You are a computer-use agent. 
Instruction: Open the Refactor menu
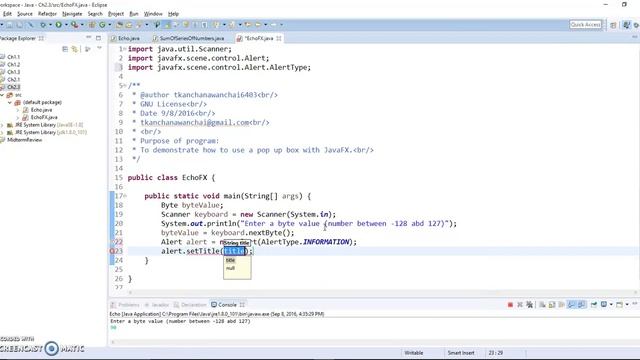[47, 14]
